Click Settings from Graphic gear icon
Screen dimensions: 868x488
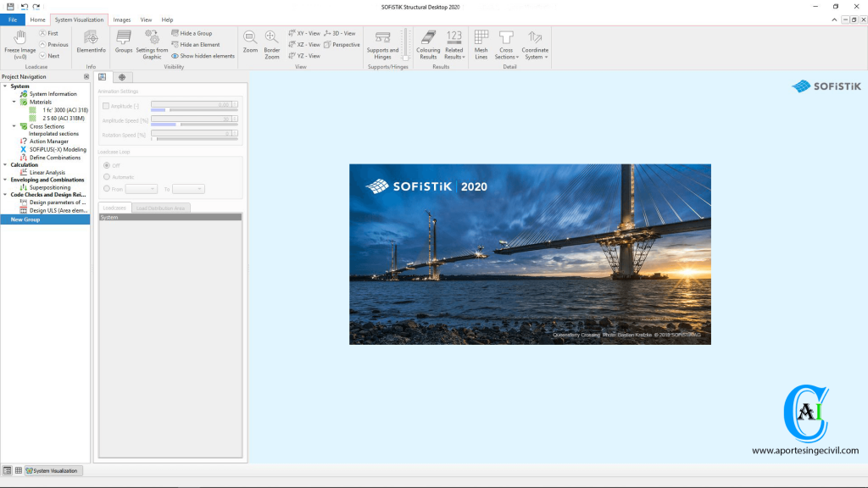point(152,37)
